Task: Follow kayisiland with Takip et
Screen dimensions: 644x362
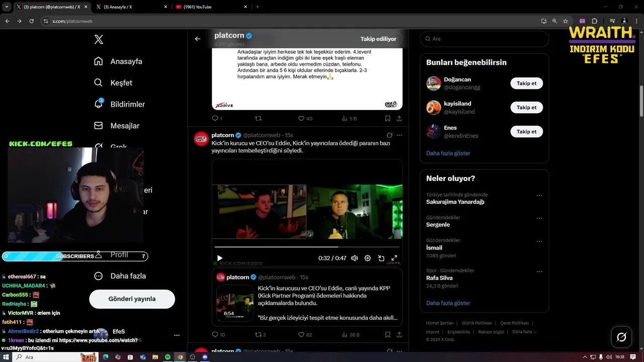Action: (526, 108)
